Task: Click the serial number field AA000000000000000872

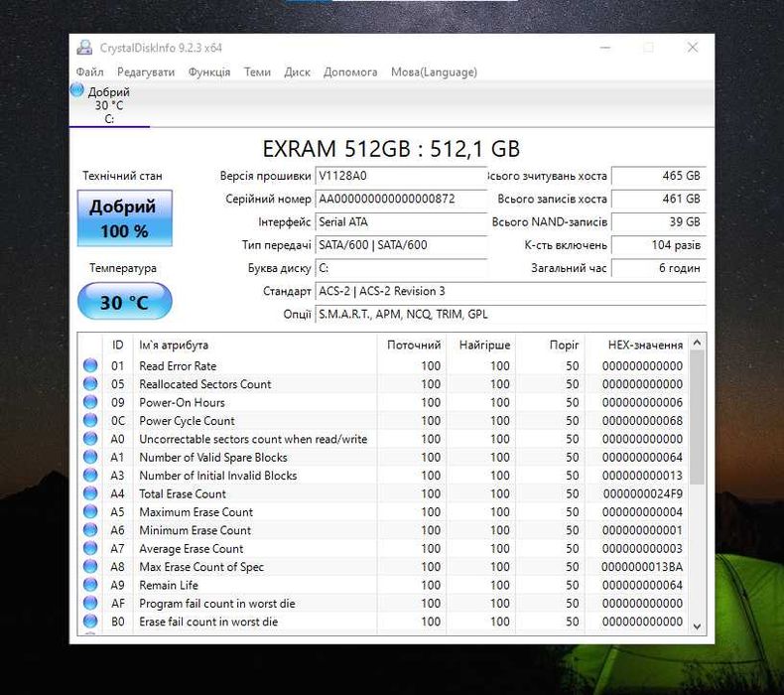Action: click(x=401, y=199)
